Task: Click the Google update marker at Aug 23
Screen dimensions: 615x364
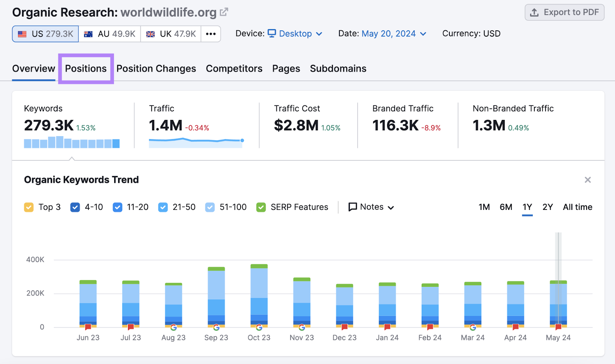Action: [x=174, y=327]
